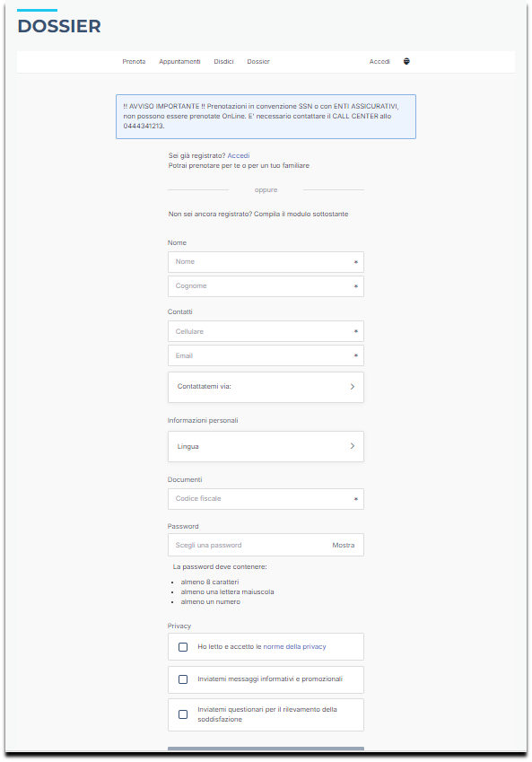Tick the privacy norms acceptance checkbox
The height and width of the screenshot is (762, 532).
[x=183, y=647]
